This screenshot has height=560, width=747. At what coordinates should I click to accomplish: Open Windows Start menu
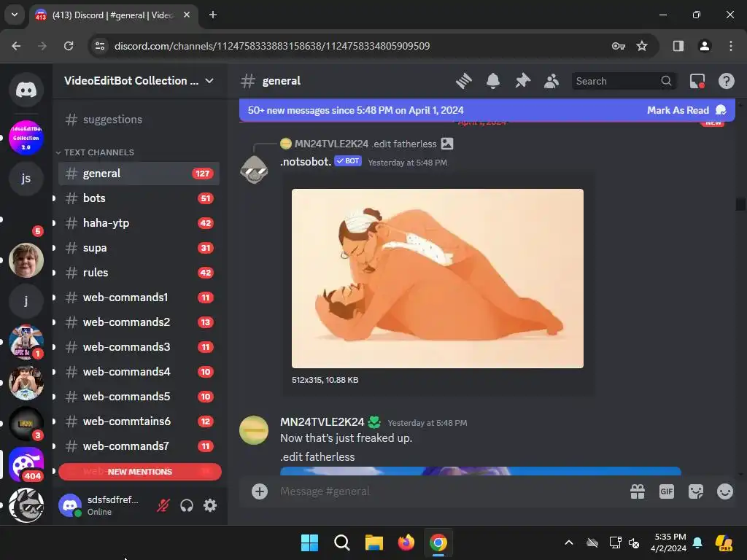pyautogui.click(x=309, y=542)
